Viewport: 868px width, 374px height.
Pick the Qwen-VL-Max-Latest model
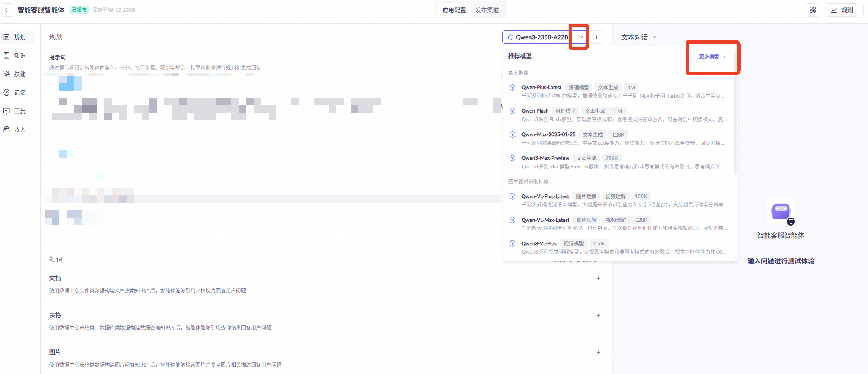click(619, 224)
